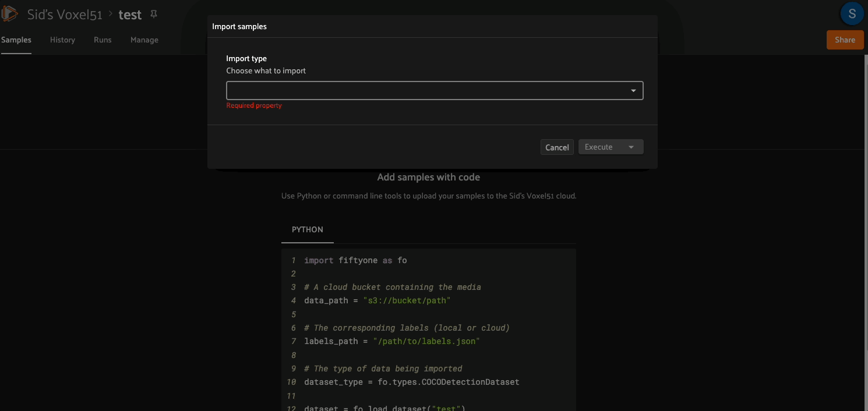Click the Execute button label
This screenshot has height=411, width=868.
(599, 147)
